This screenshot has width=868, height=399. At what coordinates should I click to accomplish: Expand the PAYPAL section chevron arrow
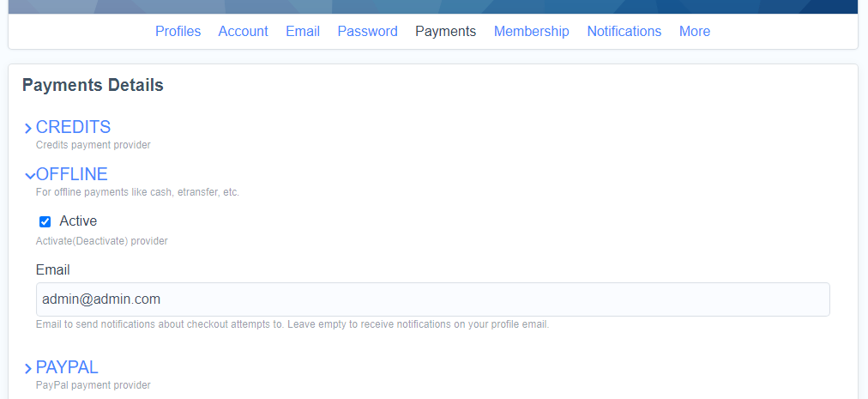(28, 369)
